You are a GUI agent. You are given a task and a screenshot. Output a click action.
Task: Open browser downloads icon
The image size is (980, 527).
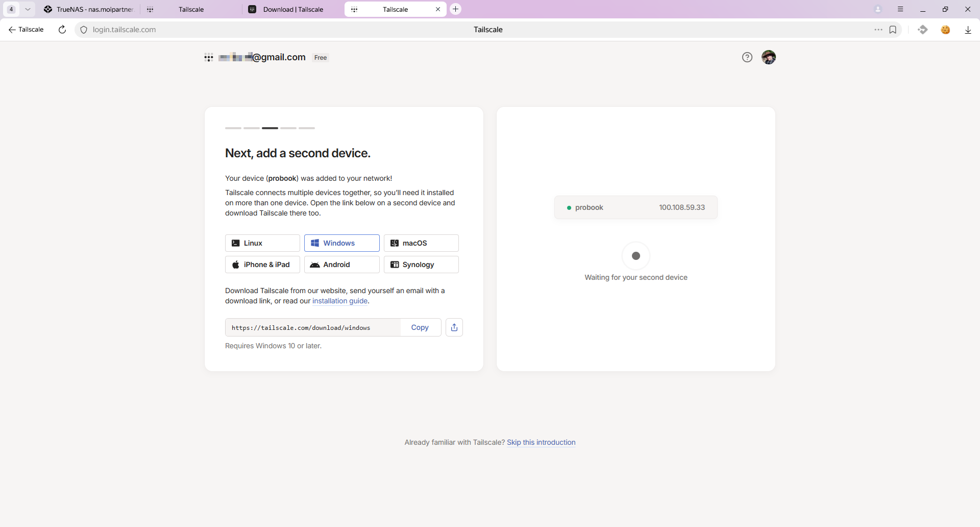(968, 30)
